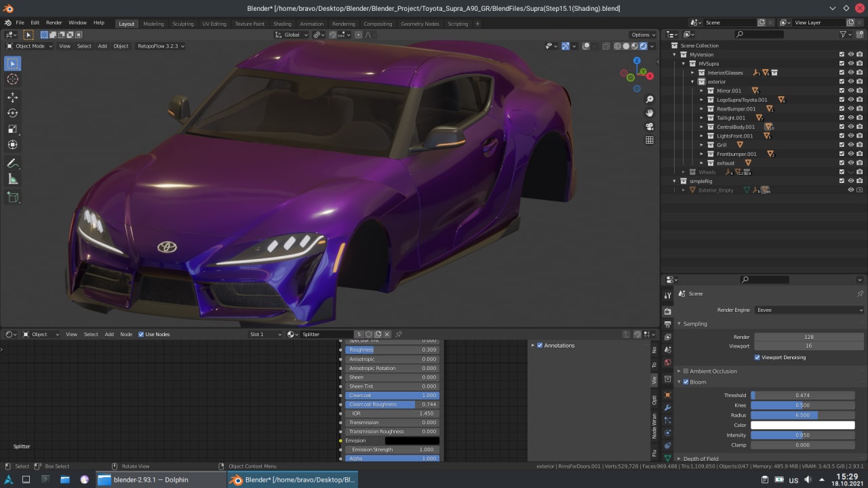
Task: Activate the Move tool
Action: [x=13, y=97]
